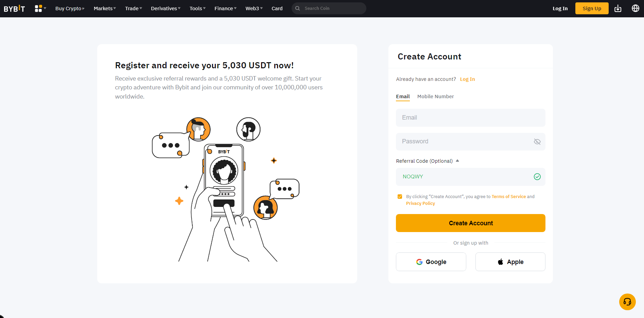Click the 'Or sign up with' text
Image resolution: width=644 pixels, height=318 pixels.
471,243
